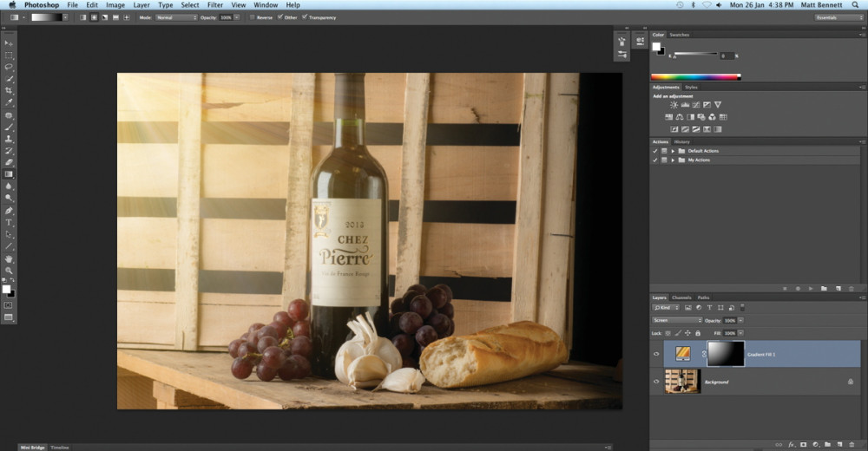Click the foreground color swatch in Color panel

(x=656, y=47)
